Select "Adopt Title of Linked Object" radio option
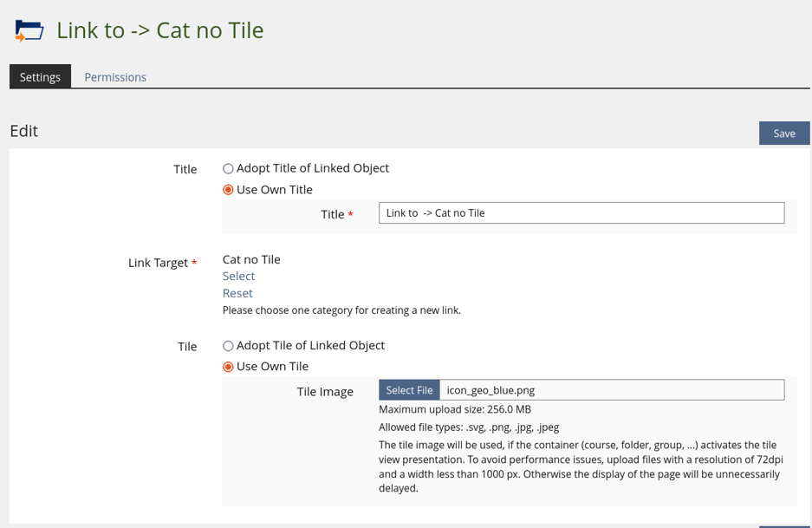Screen dimensions: 812x528 click(229, 169)
